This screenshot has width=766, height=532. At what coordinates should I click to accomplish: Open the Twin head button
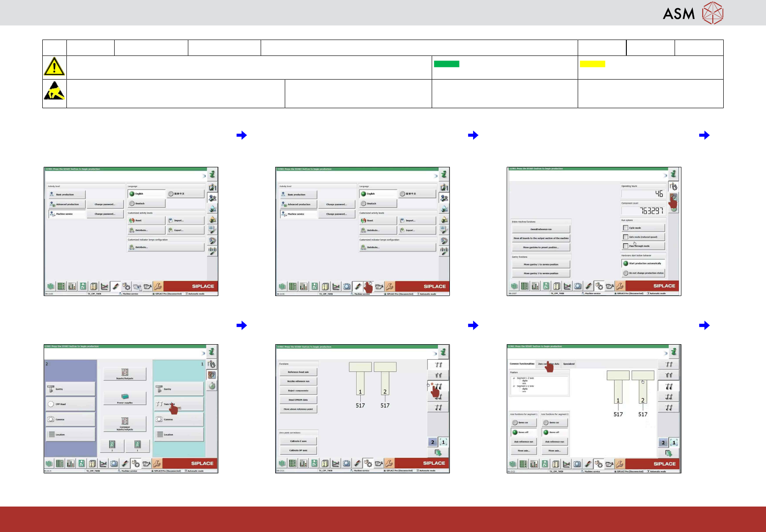point(179,404)
